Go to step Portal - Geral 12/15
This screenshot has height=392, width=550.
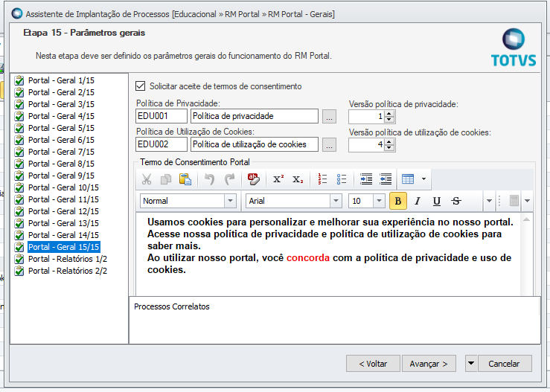[x=63, y=211]
